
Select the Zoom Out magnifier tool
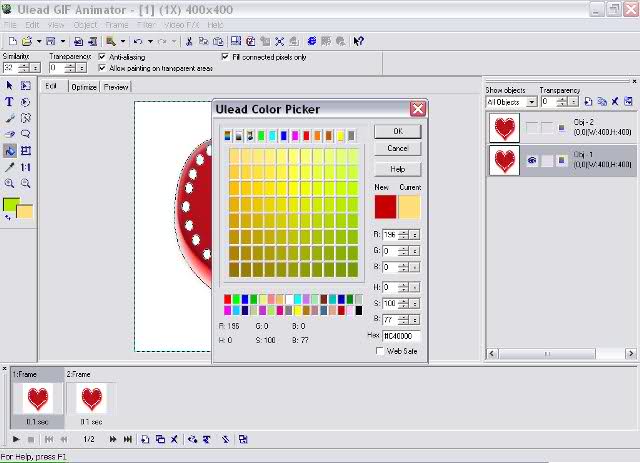26,183
